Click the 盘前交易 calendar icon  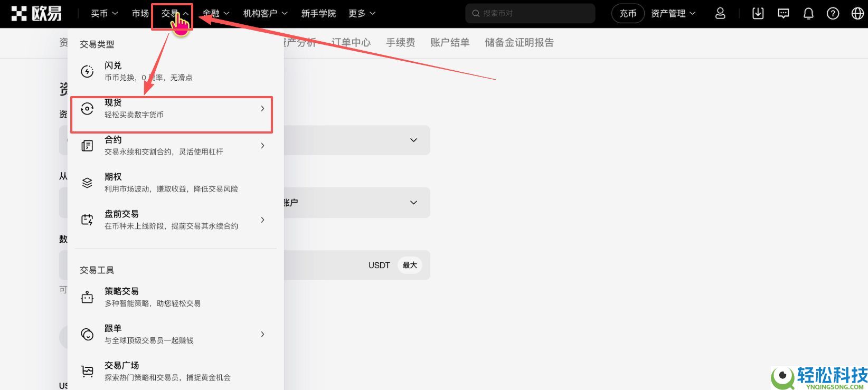point(87,220)
